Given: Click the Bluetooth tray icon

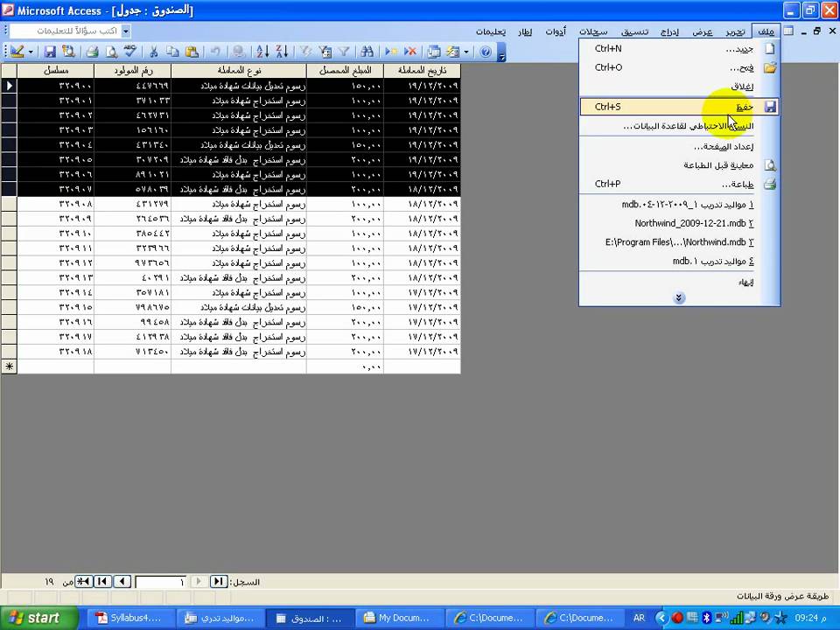Looking at the screenshot, I should pyautogui.click(x=707, y=618).
